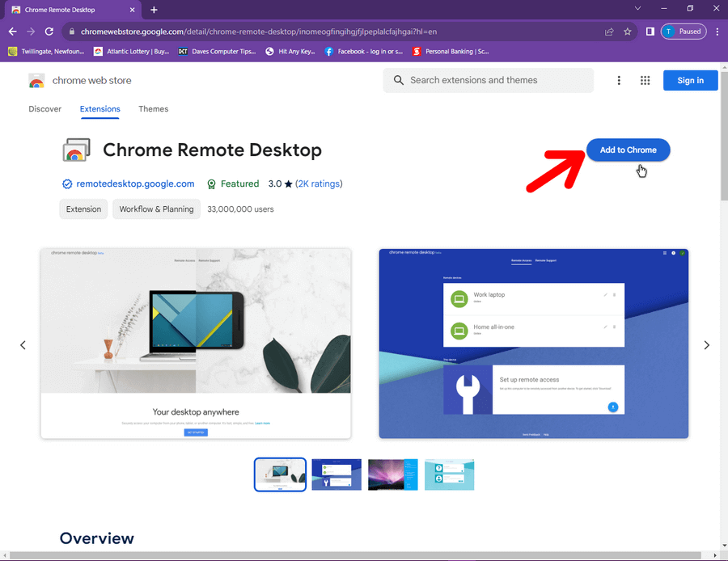Click the Workflow & Planning chip
The image size is (728, 561).
point(156,209)
